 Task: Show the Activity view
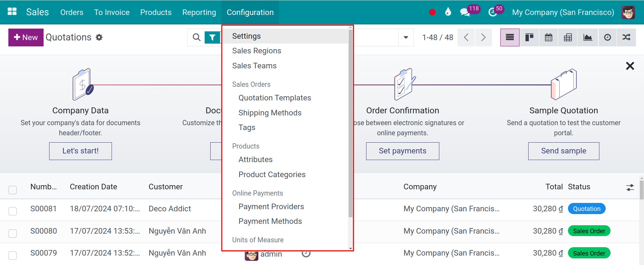(607, 37)
